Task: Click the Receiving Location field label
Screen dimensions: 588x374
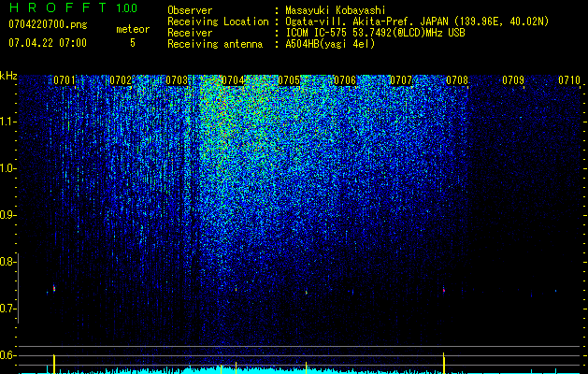Action: [218, 22]
